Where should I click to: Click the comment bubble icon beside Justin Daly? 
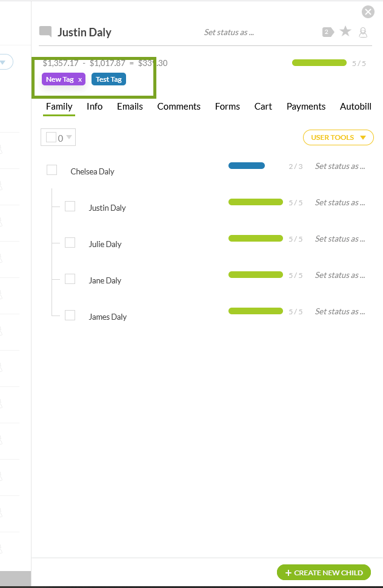pyautogui.click(x=45, y=32)
